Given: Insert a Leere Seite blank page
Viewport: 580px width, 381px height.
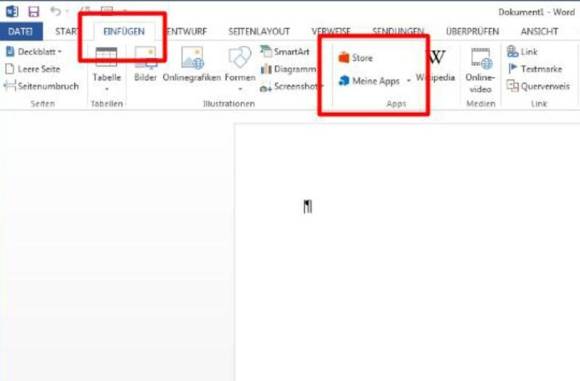Looking at the screenshot, I should click(x=33, y=69).
